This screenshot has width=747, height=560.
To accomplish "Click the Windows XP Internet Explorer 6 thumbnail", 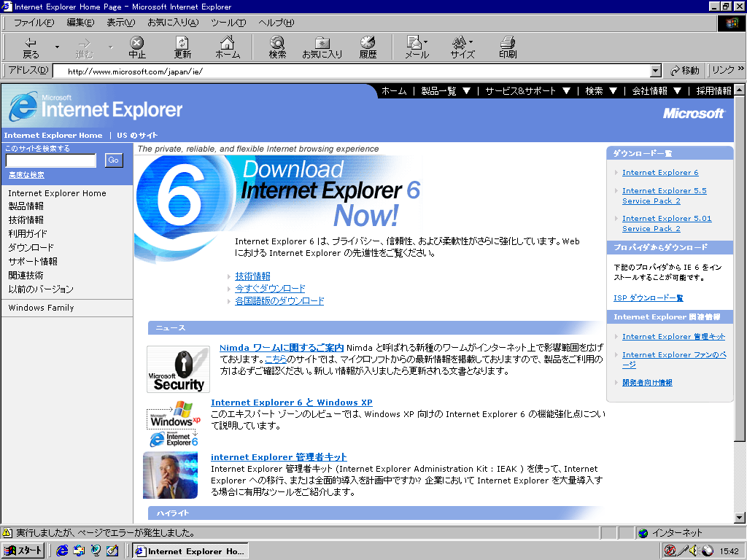I will 174,424.
